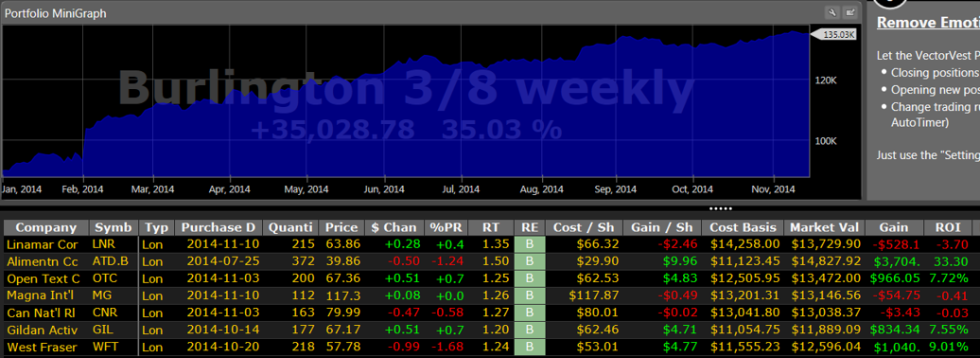Sort by the Typ column header
Viewport: 980px width, 358px height.
(156, 228)
